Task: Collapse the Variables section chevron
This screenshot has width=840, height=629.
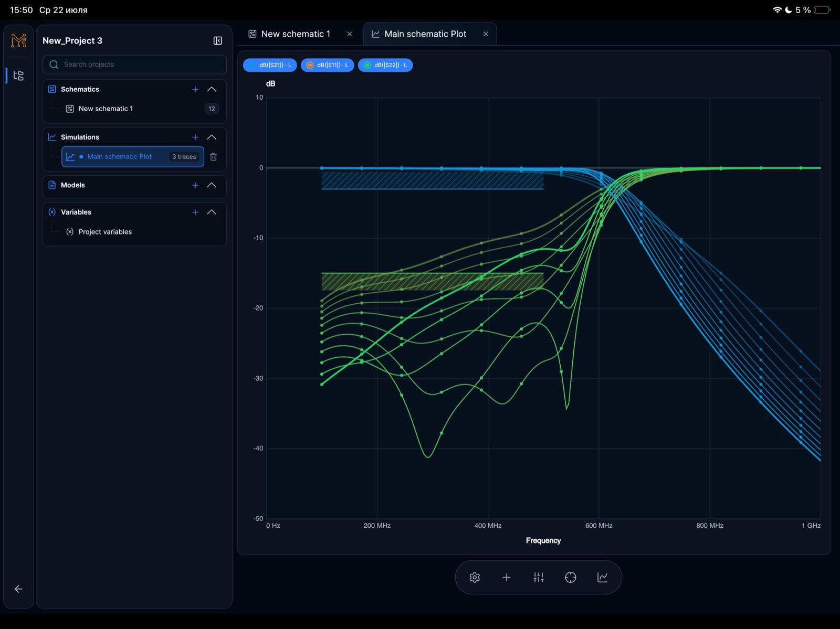Action: pos(212,212)
